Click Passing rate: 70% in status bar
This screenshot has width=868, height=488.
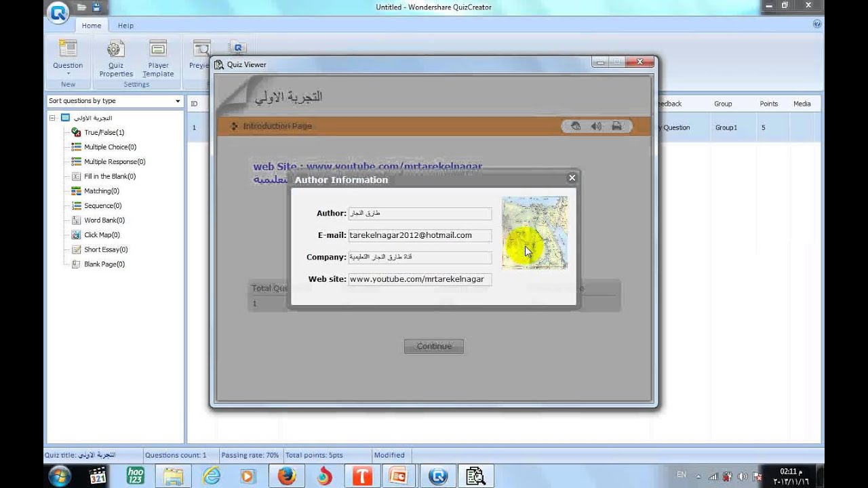250,455
